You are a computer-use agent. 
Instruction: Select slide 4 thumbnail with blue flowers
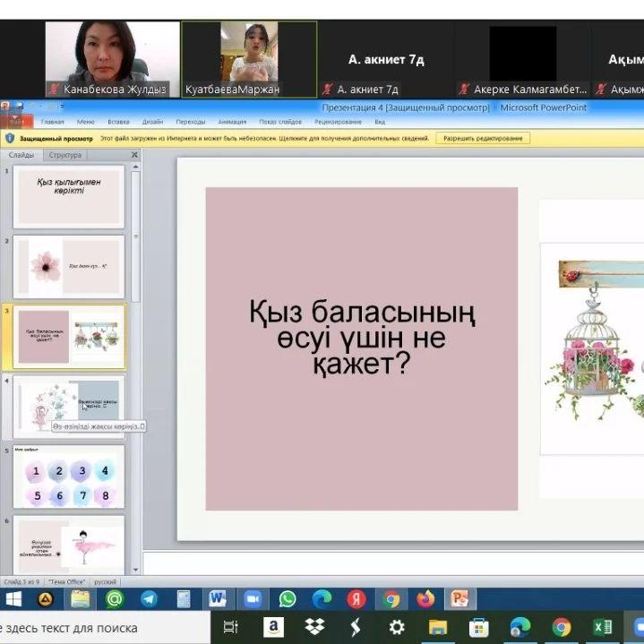[69, 407]
